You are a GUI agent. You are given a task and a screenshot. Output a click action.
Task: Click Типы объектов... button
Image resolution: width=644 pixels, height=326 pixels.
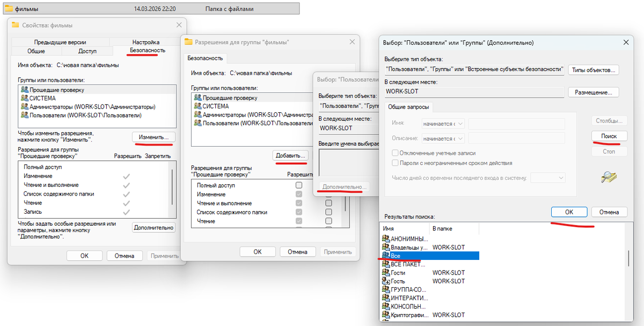click(594, 70)
